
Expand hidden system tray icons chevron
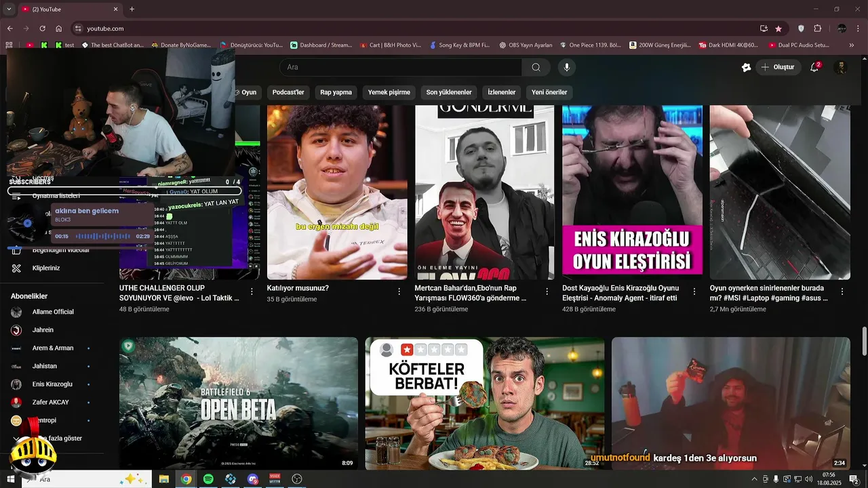(x=755, y=479)
